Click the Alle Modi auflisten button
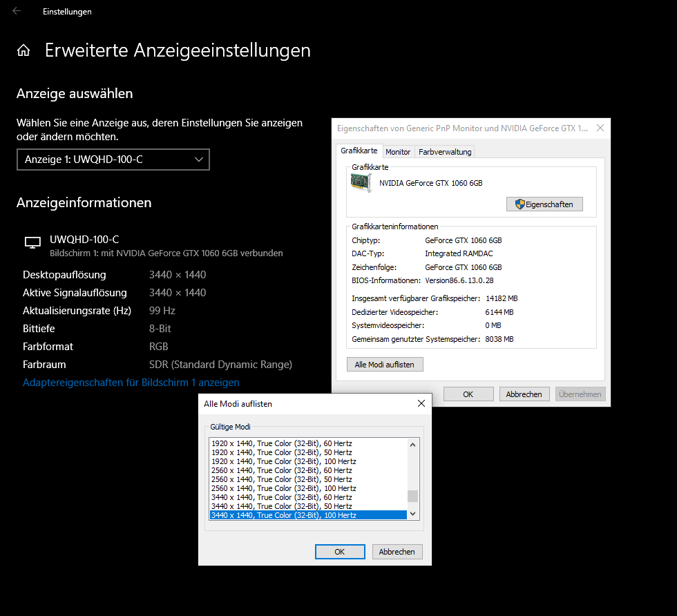 (x=385, y=365)
